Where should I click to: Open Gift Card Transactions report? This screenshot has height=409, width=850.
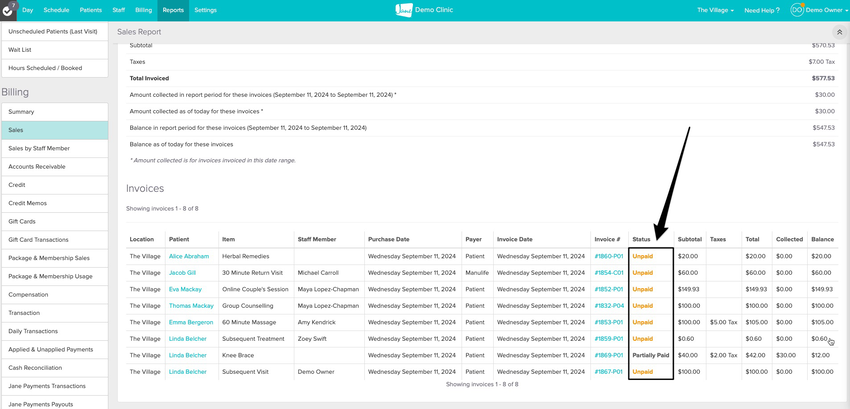click(54, 240)
